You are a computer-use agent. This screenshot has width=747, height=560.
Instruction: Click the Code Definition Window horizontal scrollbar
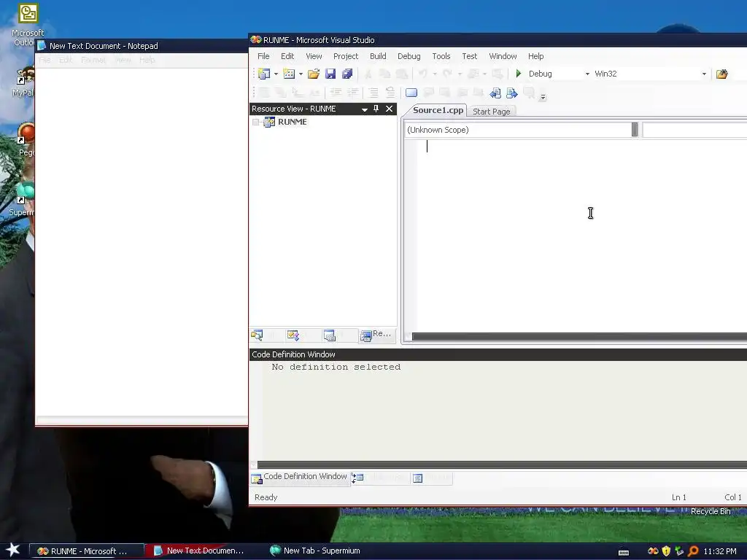pyautogui.click(x=502, y=464)
